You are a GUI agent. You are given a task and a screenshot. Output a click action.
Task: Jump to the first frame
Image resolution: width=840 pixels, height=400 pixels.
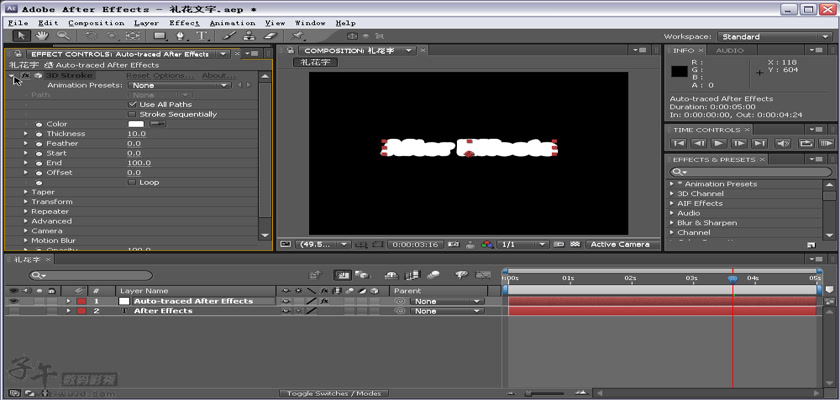click(x=678, y=143)
